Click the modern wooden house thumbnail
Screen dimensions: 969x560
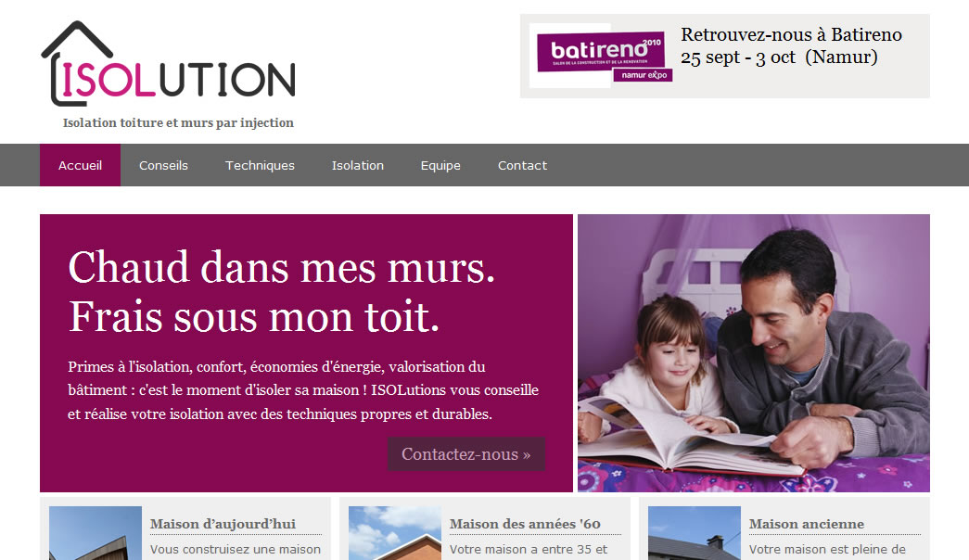click(96, 533)
